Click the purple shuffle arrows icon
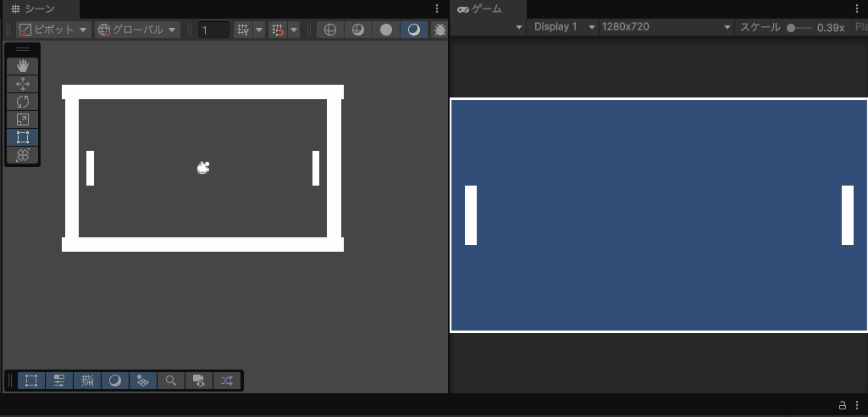 click(227, 381)
